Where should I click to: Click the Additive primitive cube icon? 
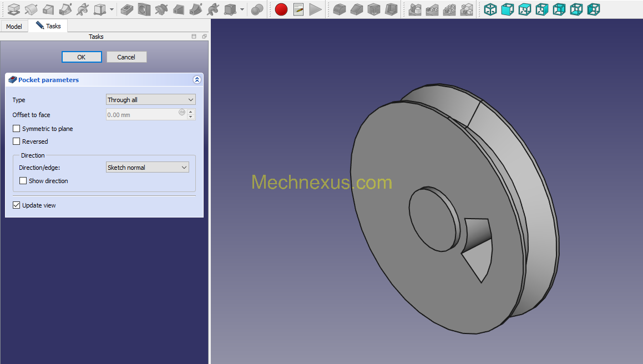(100, 9)
